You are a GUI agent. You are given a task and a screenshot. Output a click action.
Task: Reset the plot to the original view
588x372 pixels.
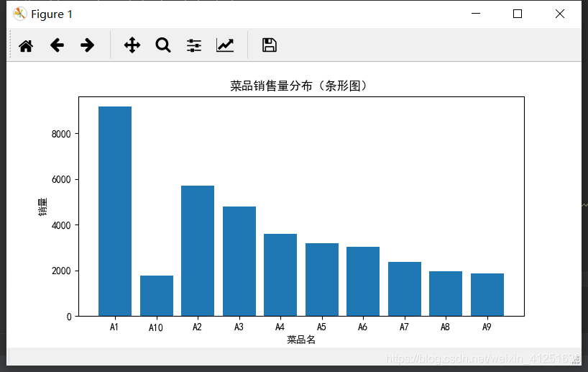(26, 46)
